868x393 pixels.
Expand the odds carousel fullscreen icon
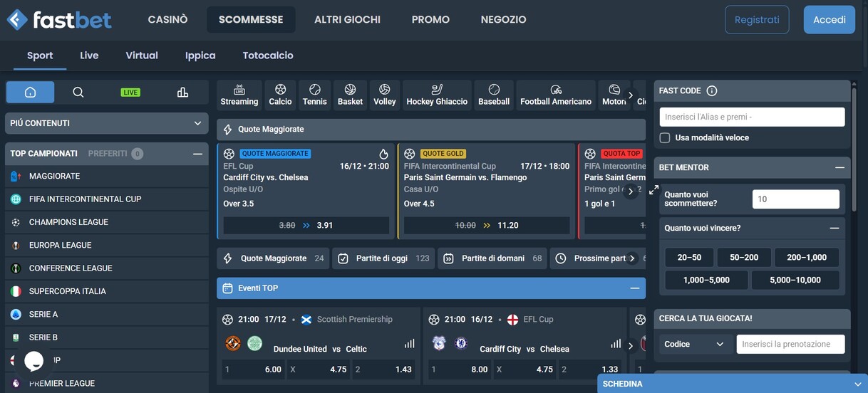(654, 190)
